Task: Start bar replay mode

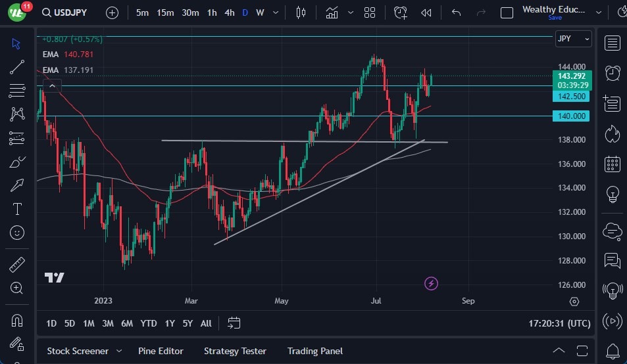Action: 426,12
